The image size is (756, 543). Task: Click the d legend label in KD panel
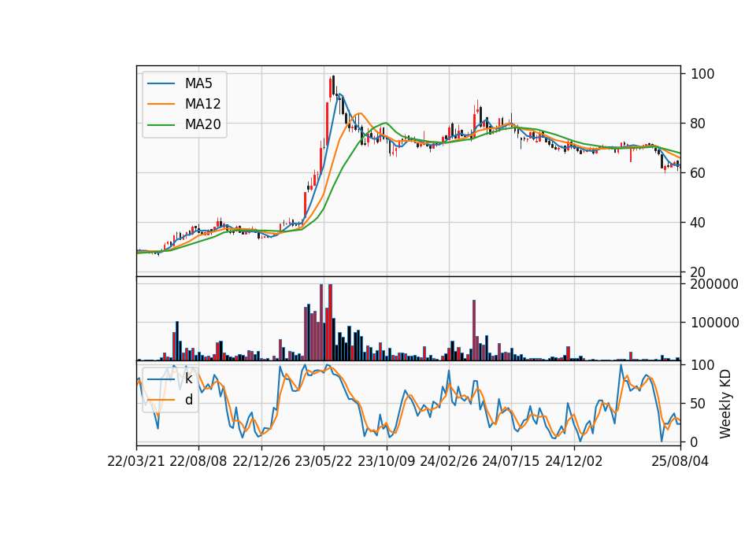pos(188,400)
